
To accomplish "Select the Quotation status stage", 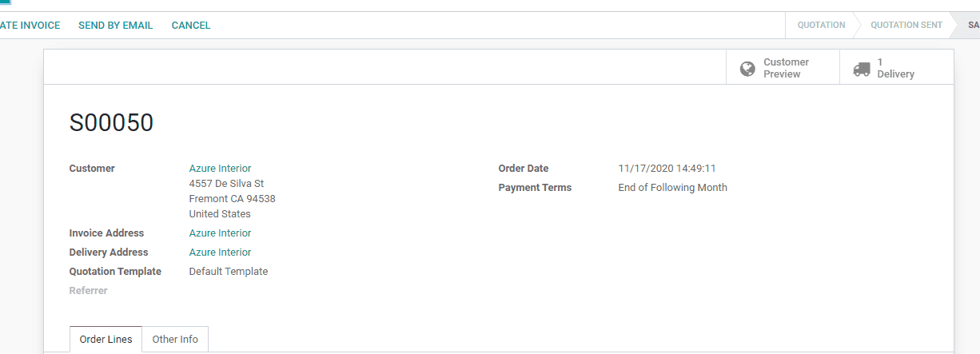I will 821,26.
